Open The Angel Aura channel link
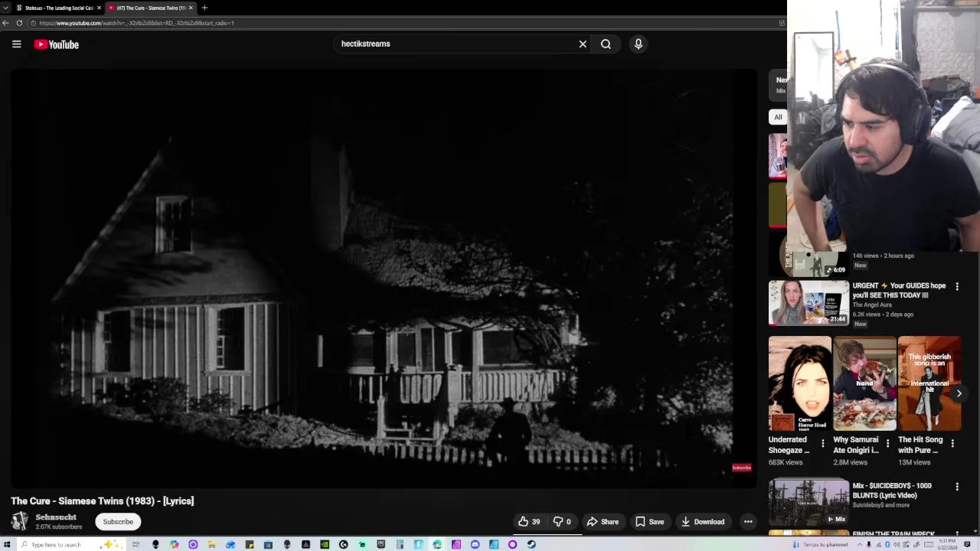This screenshot has height=551, width=980. 872,305
